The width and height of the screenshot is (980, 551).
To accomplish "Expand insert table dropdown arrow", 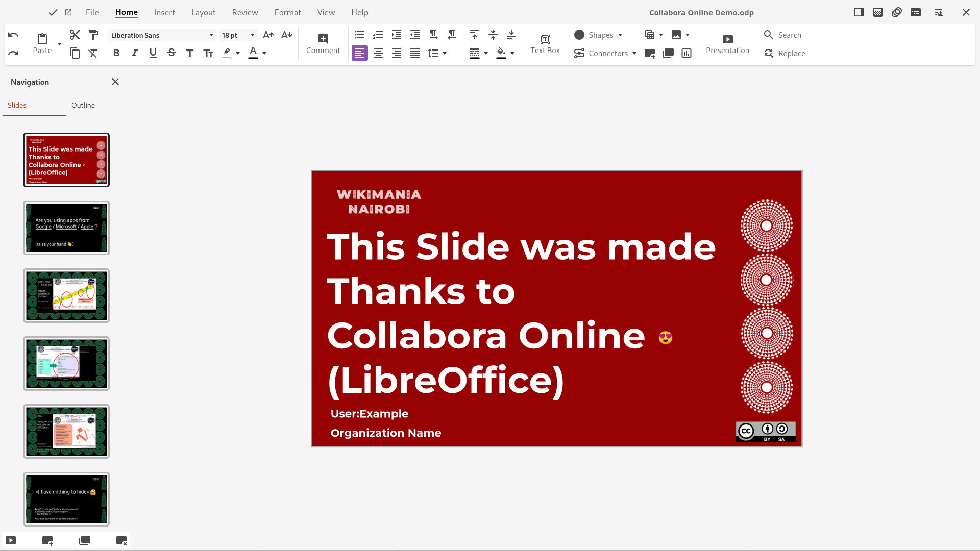I will [x=661, y=35].
